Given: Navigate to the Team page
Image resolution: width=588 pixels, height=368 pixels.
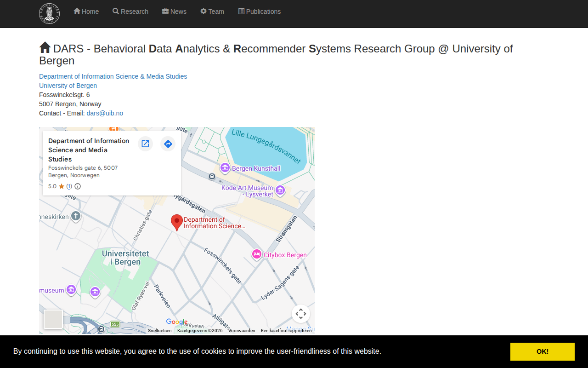Looking at the screenshot, I should tap(212, 11).
